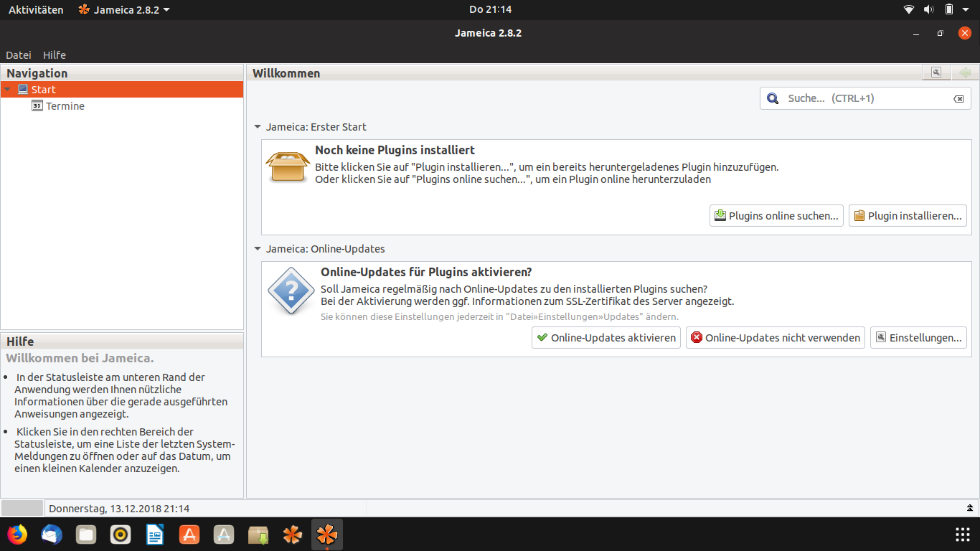This screenshot has height=551, width=980.
Task: Open the Datei menu
Action: click(x=19, y=55)
